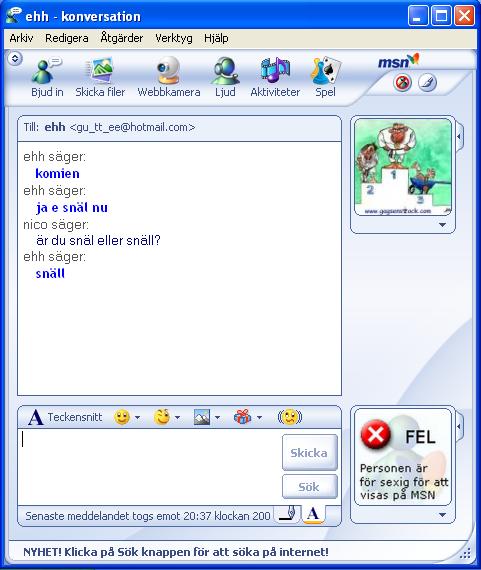Collapse the toolbar with the round arrow button
481x570 pixels.
click(15, 58)
